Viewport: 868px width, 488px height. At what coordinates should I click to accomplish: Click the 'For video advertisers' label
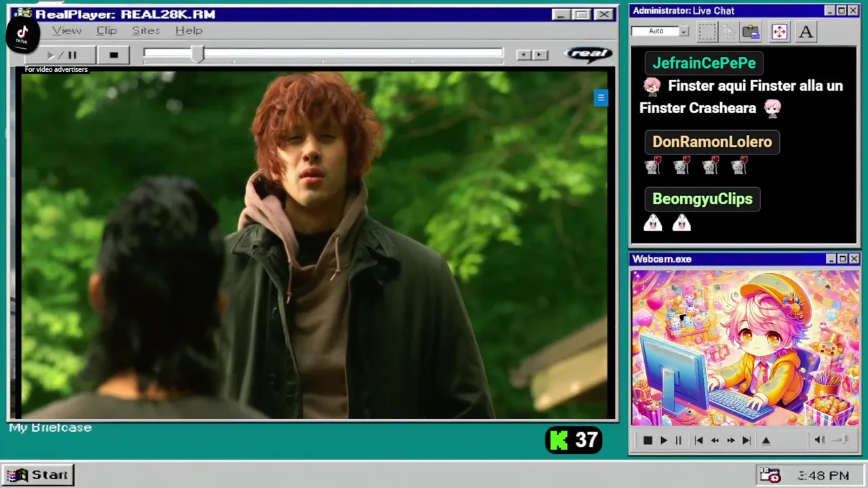pos(56,69)
